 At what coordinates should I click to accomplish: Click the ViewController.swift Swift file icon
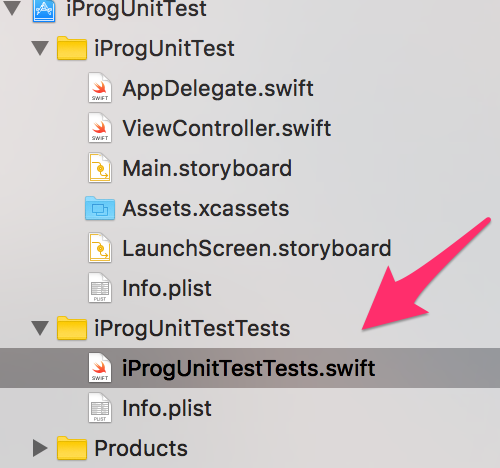pos(100,128)
